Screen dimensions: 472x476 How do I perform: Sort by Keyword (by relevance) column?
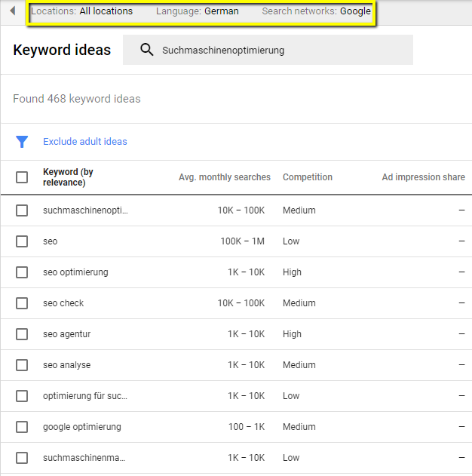tap(68, 177)
